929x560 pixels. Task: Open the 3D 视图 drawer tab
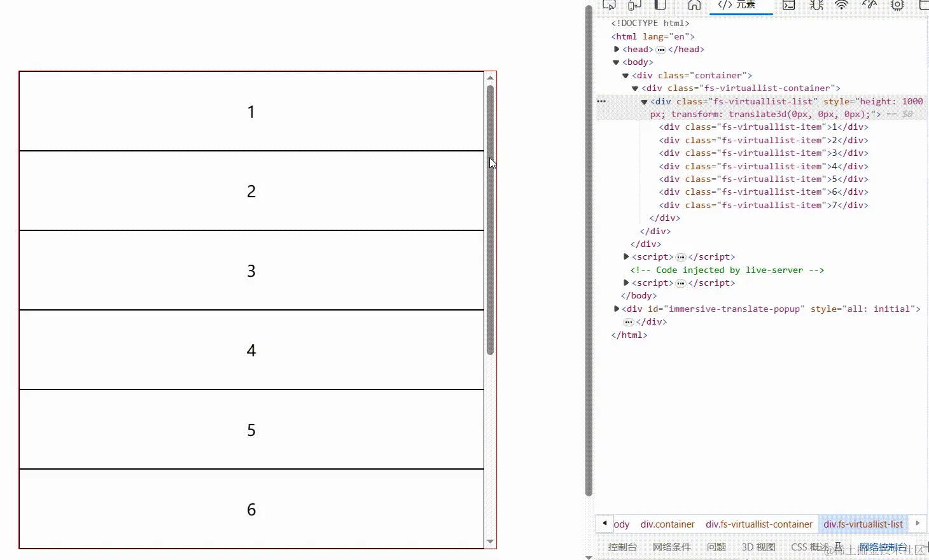click(758, 547)
